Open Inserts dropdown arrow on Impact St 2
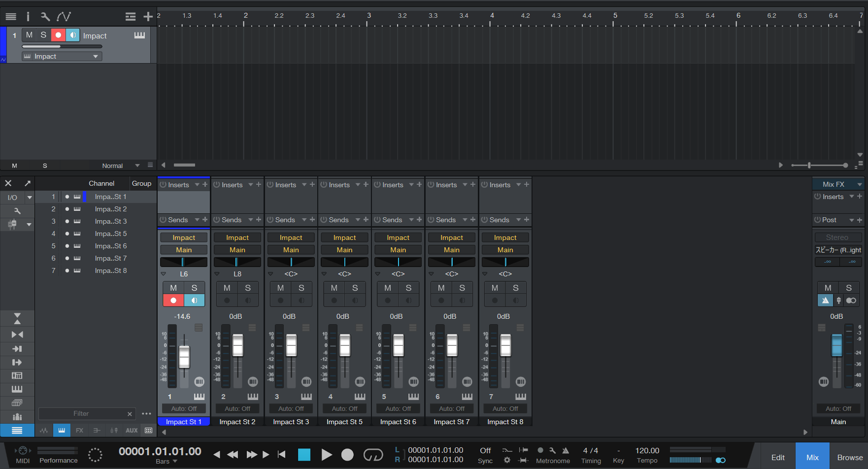Screen dimensions: 868x469 point(251,185)
